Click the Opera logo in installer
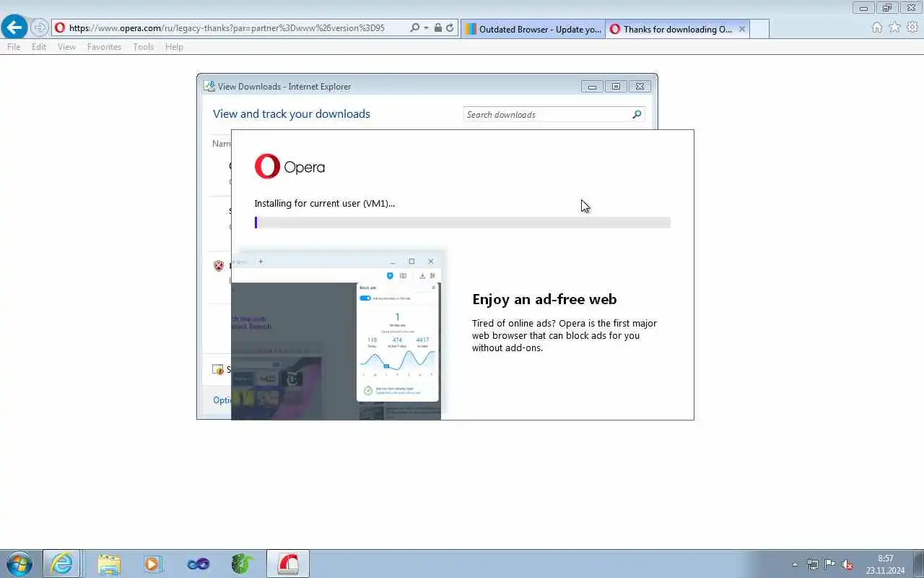Screen dimensions: 924x578 point(289,167)
